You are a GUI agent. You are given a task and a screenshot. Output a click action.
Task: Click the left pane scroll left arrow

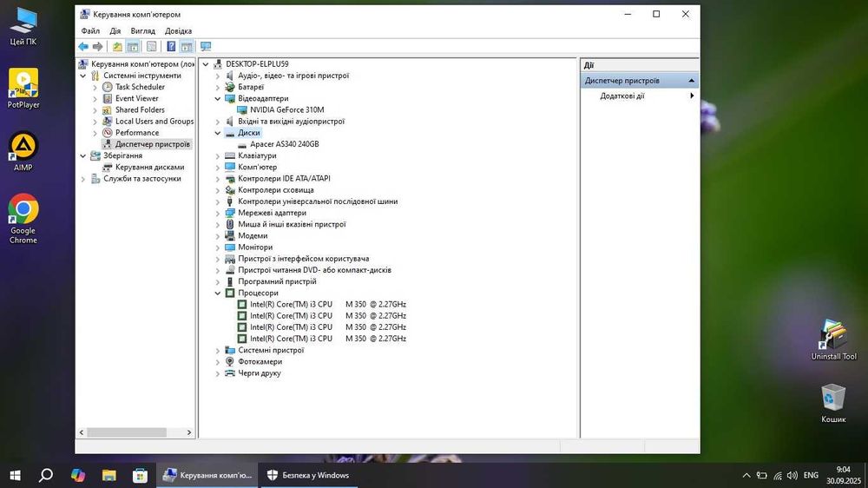coord(82,432)
